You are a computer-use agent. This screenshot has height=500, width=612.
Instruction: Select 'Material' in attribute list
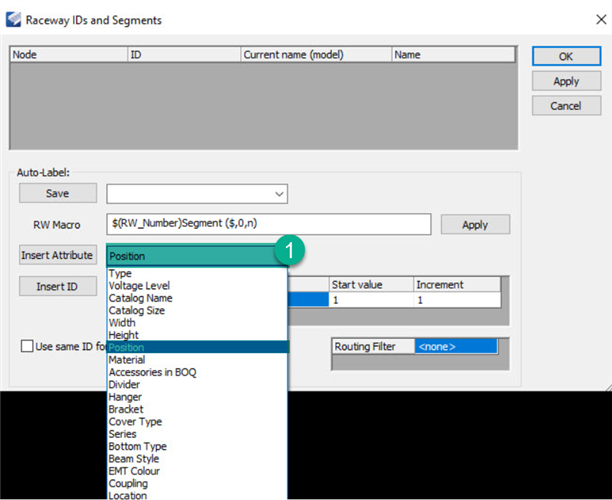[127, 360]
